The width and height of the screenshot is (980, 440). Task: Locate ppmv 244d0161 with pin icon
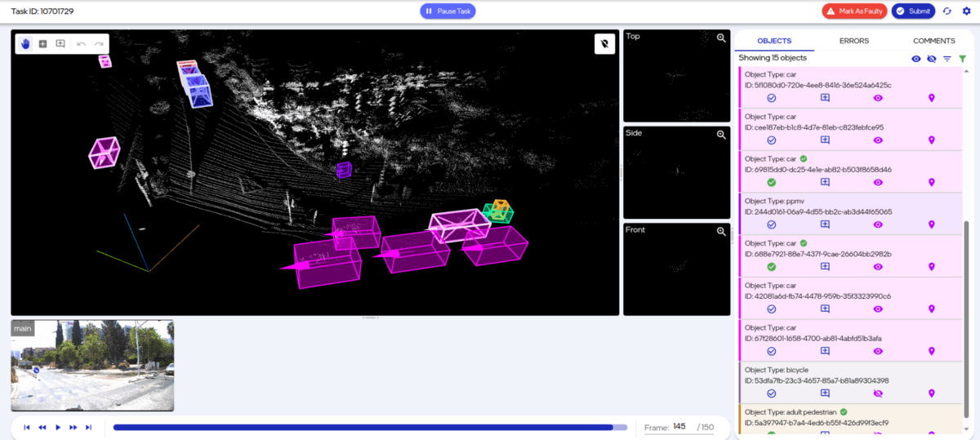(x=931, y=224)
